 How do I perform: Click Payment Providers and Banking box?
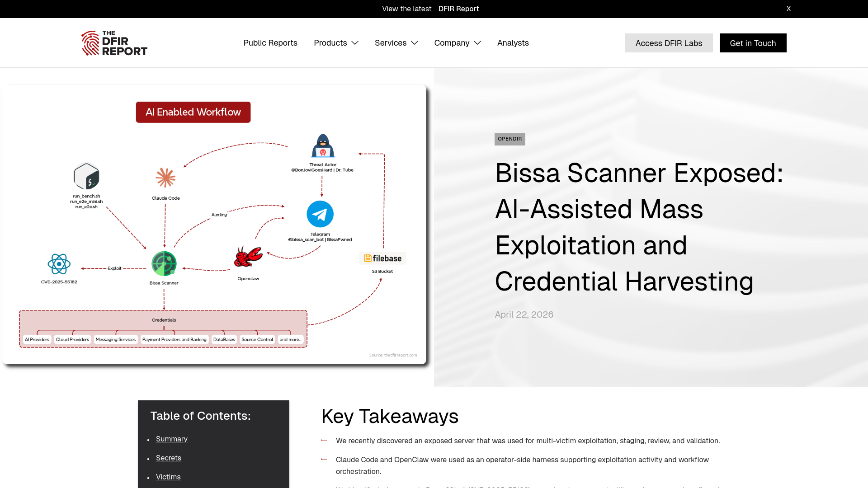175,339
